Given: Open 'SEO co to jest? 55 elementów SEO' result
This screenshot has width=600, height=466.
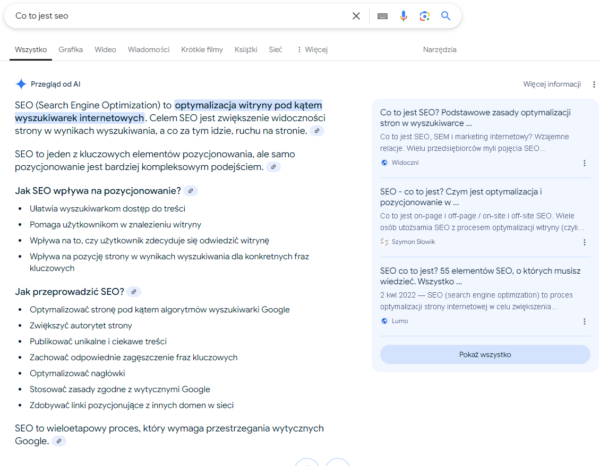Looking at the screenshot, I should [480, 276].
